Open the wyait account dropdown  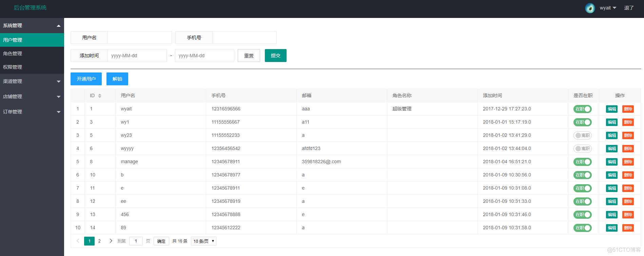click(x=608, y=8)
